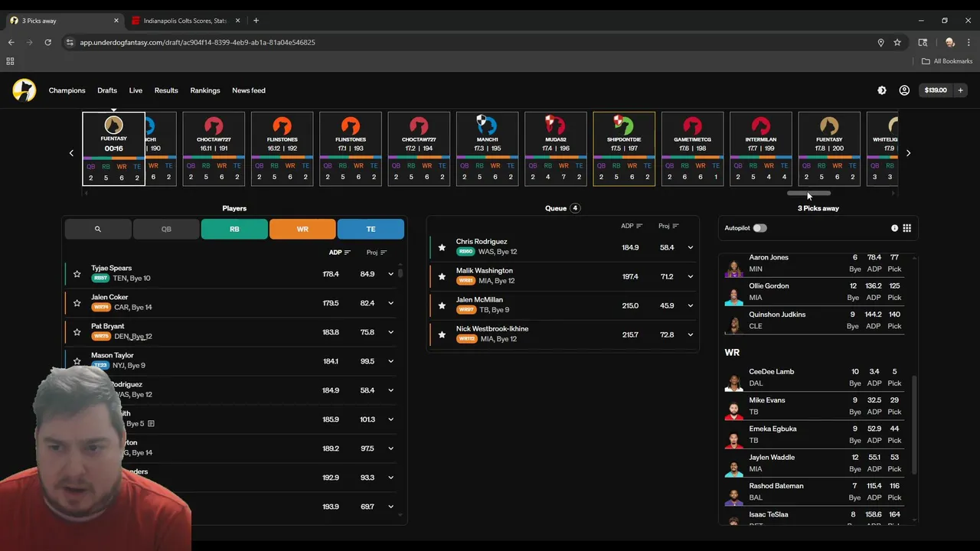Switch to draft board grid view

[906, 228]
